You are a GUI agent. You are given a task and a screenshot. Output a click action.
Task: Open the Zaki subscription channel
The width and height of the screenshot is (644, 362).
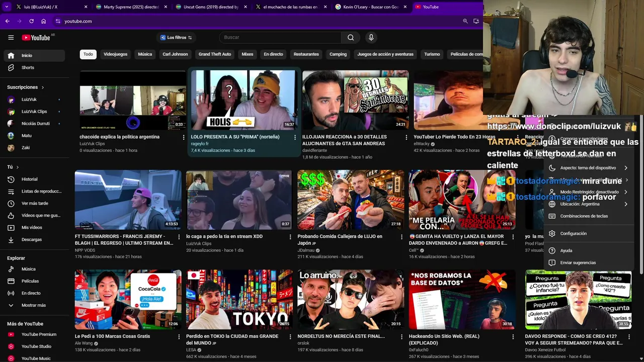pos(34,148)
